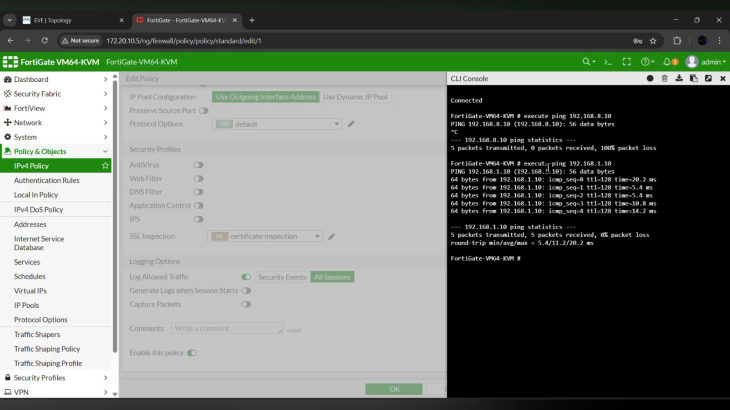Enable Application Control toggle
This screenshot has height=410, width=730.
pyautogui.click(x=198, y=205)
